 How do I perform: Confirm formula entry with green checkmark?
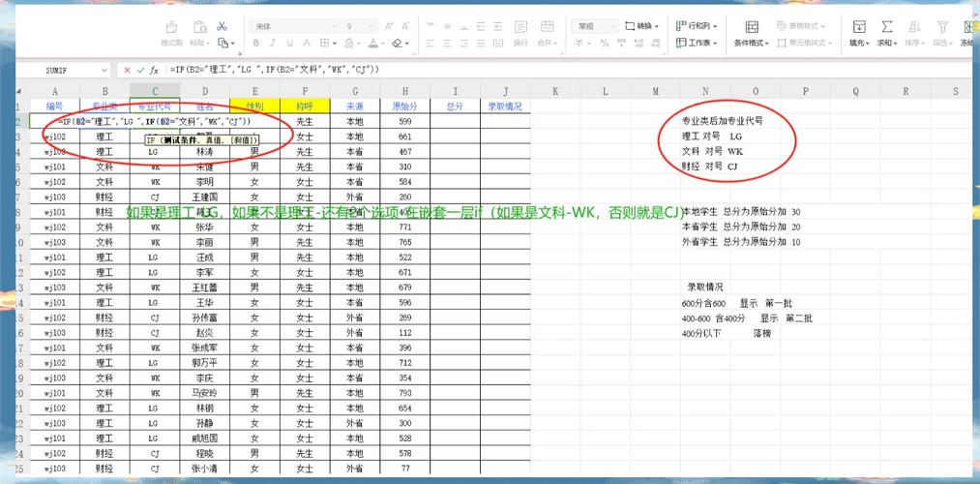point(140,70)
